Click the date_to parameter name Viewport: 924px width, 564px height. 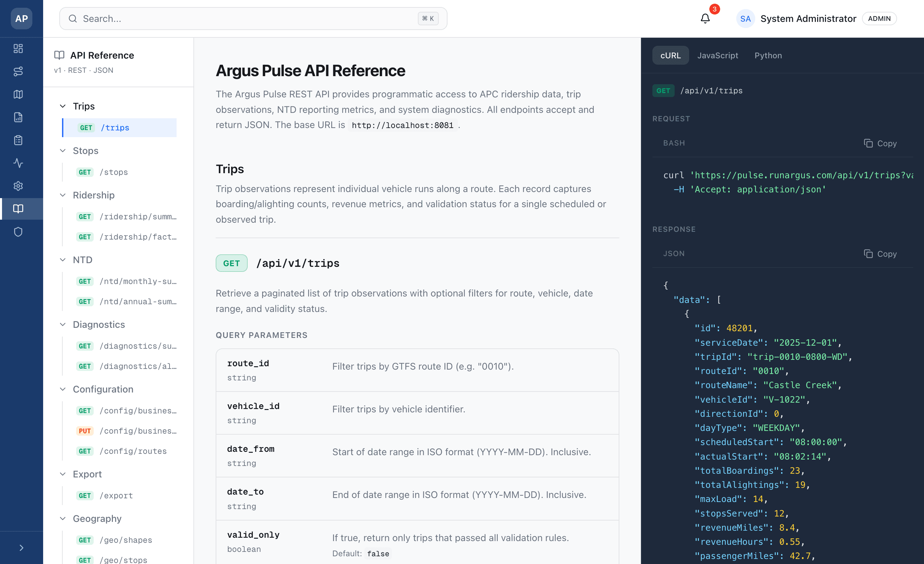245,492
